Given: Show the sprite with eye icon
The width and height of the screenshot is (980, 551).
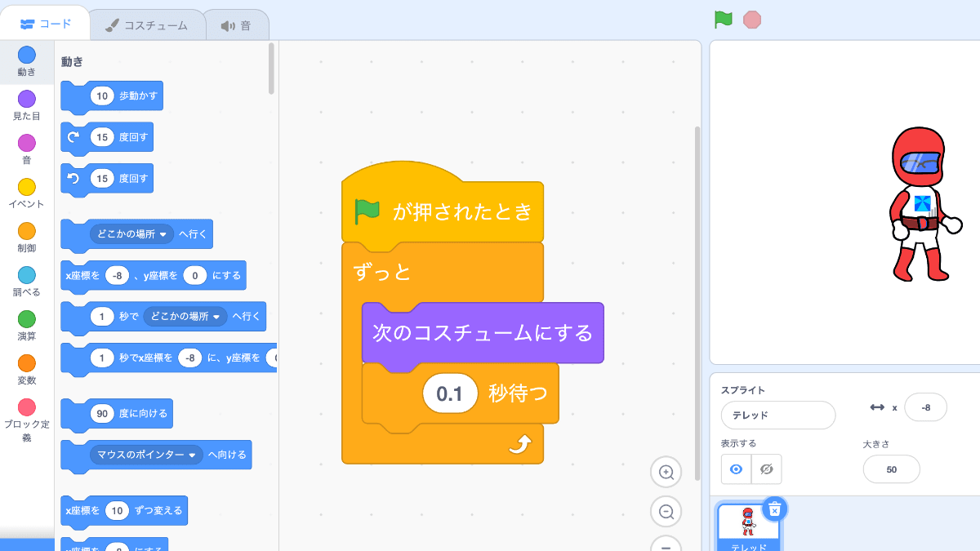Looking at the screenshot, I should pos(736,469).
